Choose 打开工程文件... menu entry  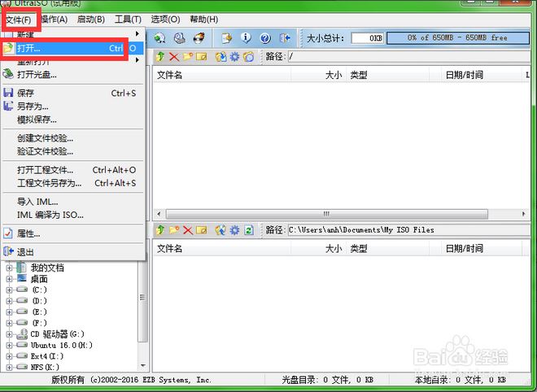[x=72, y=170]
